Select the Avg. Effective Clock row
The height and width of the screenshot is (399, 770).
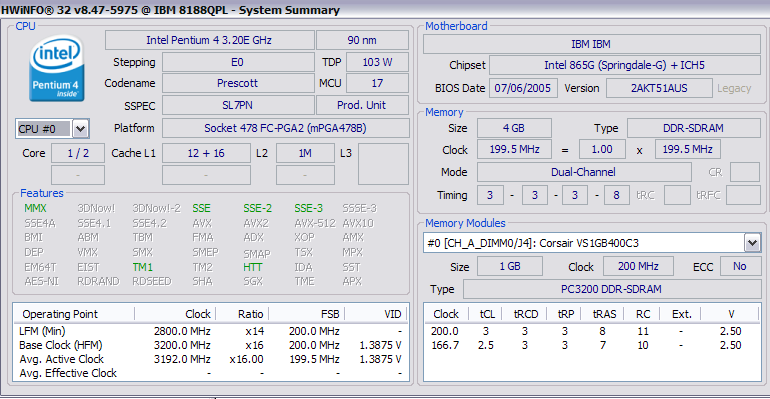(x=211, y=373)
